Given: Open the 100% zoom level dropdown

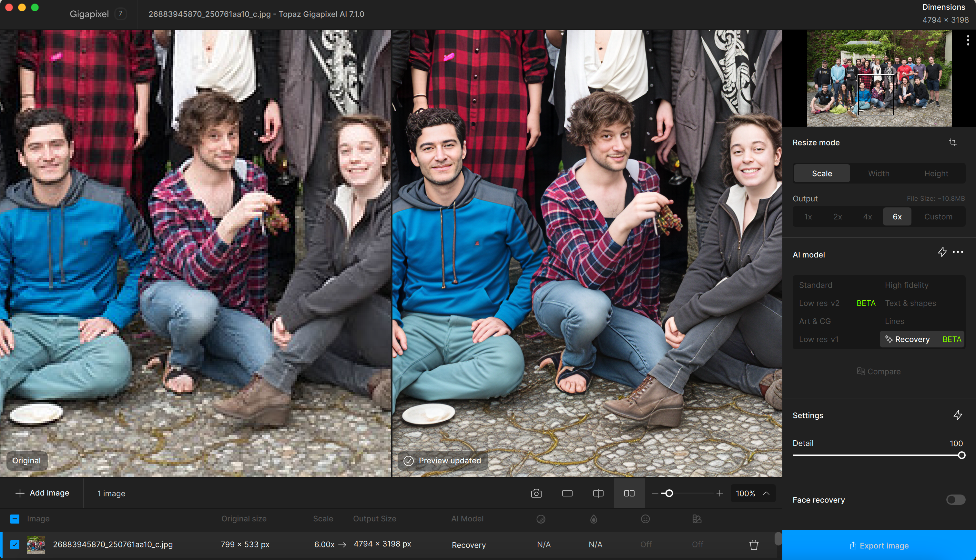Looking at the screenshot, I should click(x=752, y=494).
